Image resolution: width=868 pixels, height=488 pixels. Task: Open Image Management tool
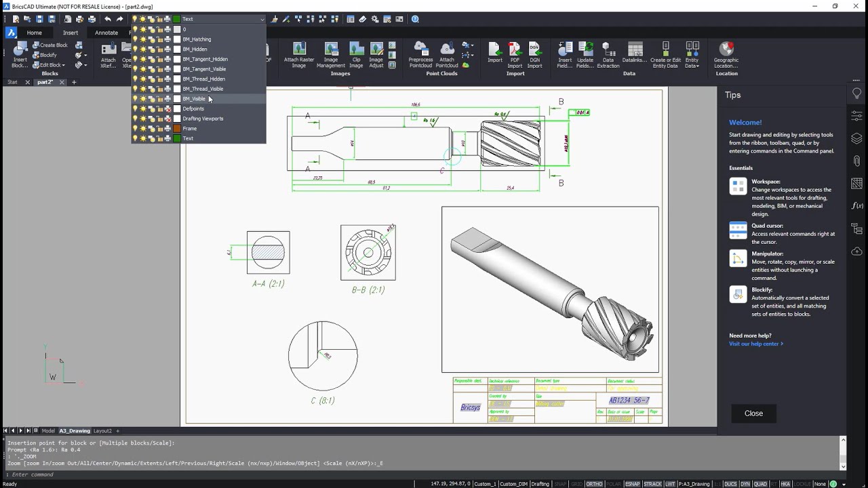click(331, 54)
